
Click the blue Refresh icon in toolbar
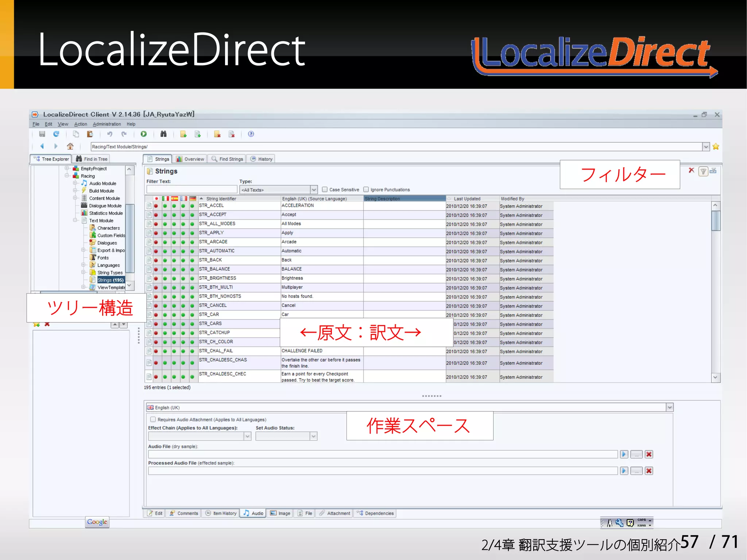point(56,134)
